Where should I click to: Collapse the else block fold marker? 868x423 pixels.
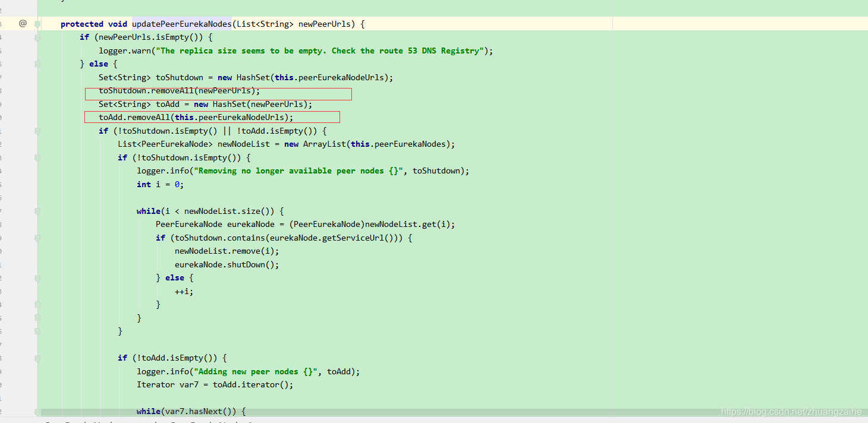37,64
